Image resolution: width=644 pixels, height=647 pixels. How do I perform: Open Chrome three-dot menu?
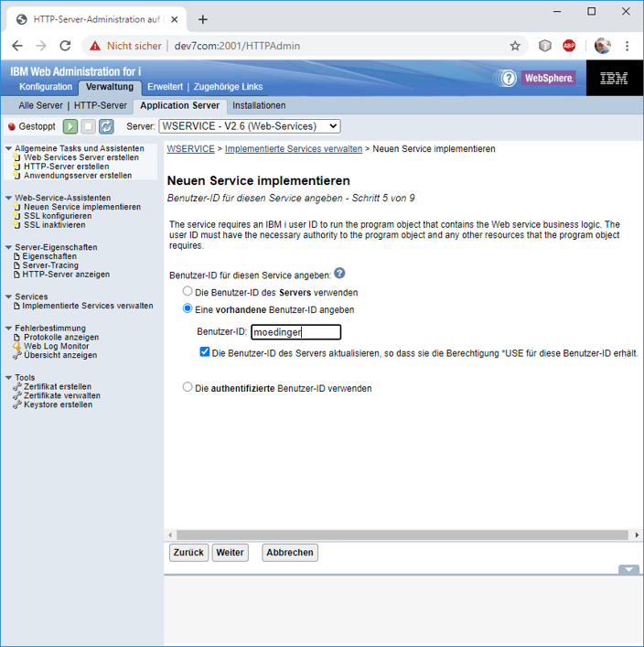628,46
